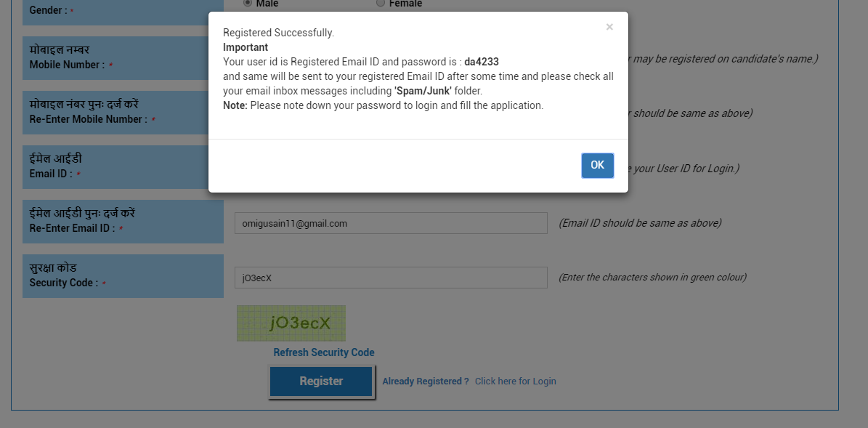The width and height of the screenshot is (868, 428).
Task: Select the Female radio button
Action: pyautogui.click(x=381, y=3)
